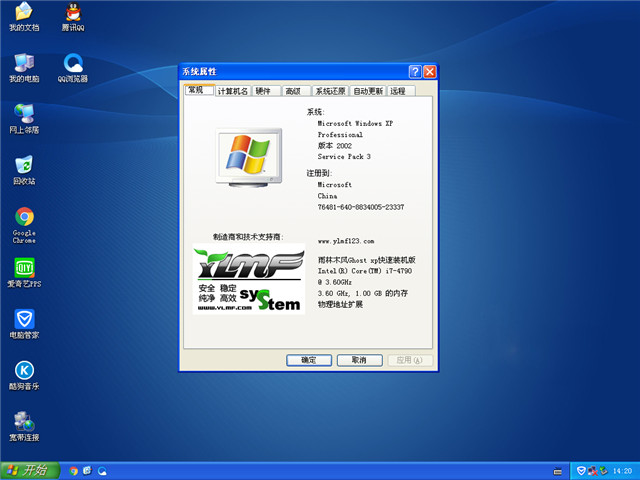This screenshot has height=480, width=640.
Task: Open 我的电脑 desktop icon
Action: (24, 68)
